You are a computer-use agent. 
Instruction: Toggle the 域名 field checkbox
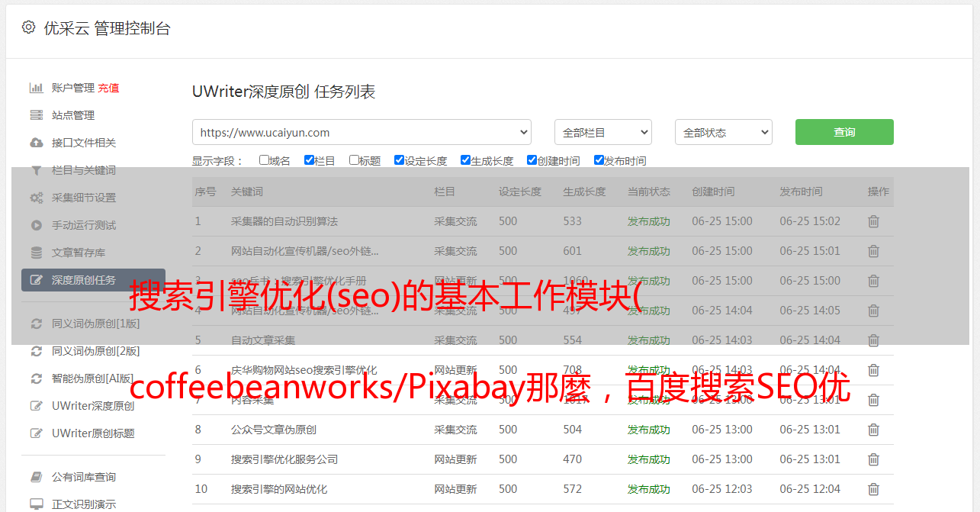[x=264, y=160]
